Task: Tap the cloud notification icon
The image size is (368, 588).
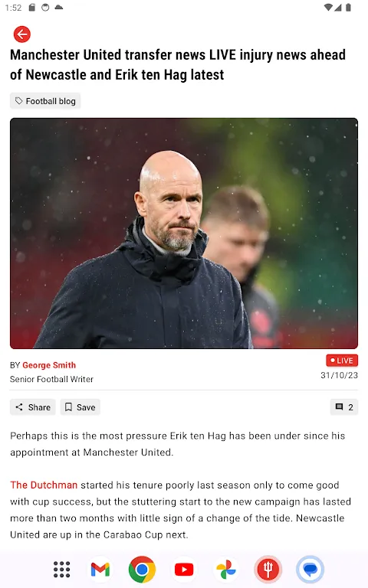Action: [x=59, y=8]
